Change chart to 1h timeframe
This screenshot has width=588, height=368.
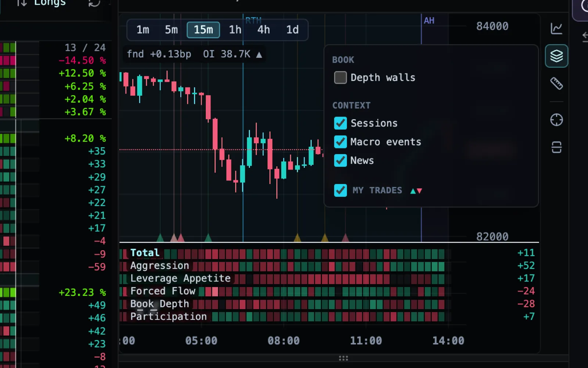235,30
